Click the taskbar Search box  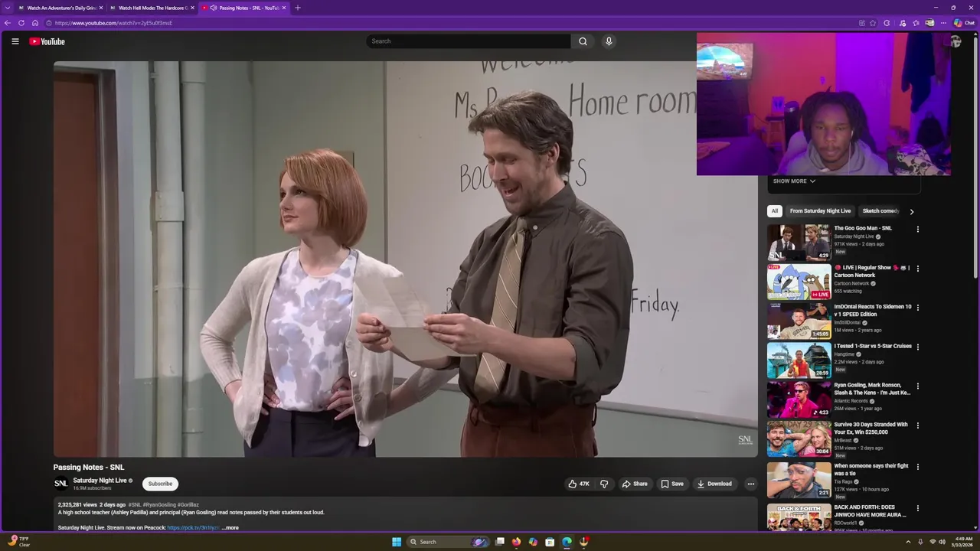447,542
